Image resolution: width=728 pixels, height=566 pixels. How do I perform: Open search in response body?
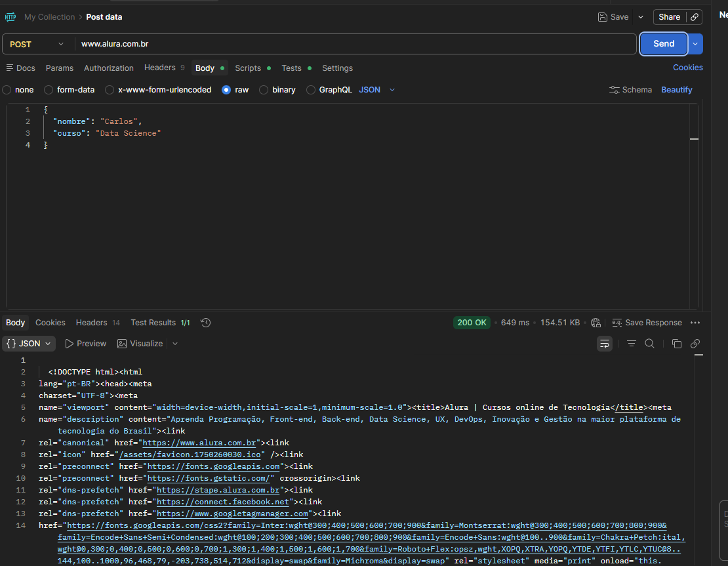pos(649,344)
